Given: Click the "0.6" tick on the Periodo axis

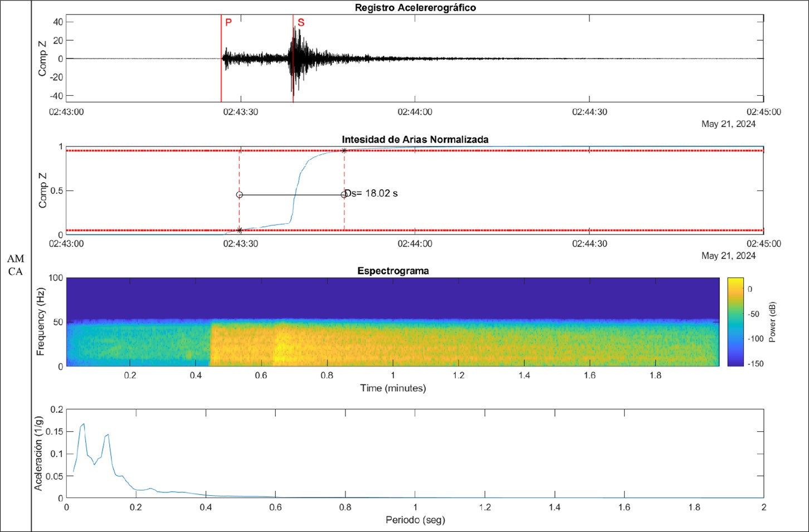Looking at the screenshot, I should pyautogui.click(x=275, y=507).
